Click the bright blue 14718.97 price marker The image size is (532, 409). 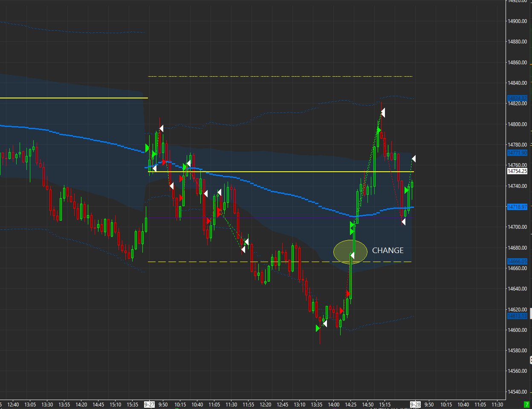pos(517,207)
